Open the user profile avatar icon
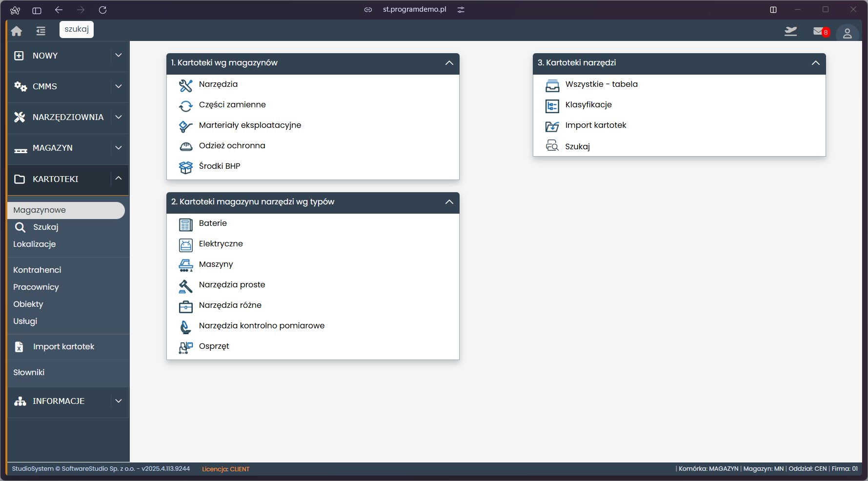This screenshot has height=481, width=868. (x=847, y=33)
